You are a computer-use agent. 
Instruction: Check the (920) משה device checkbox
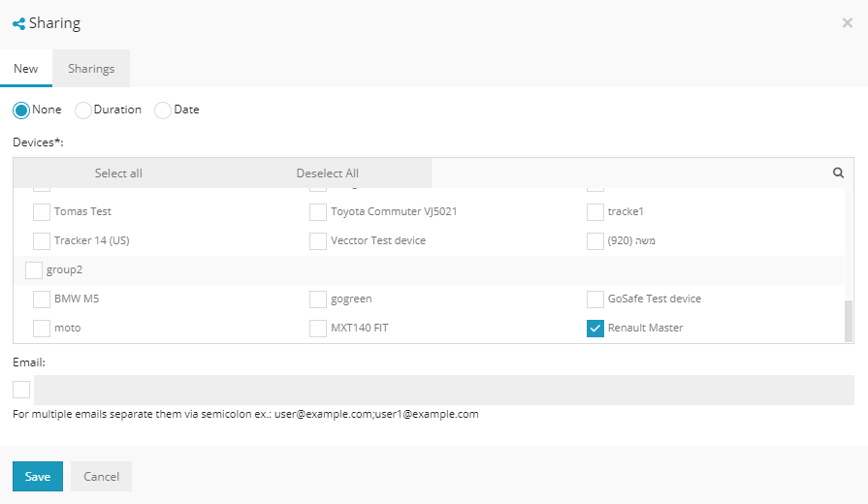tap(595, 241)
